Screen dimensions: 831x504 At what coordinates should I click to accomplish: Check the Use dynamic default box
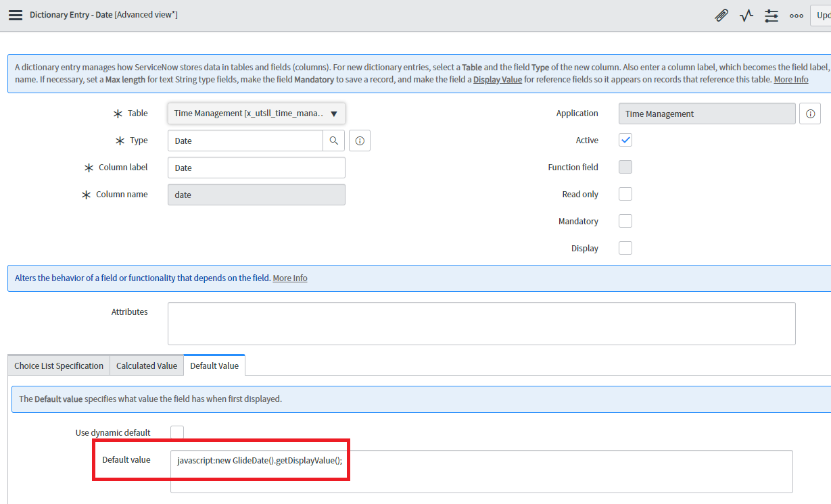click(x=176, y=432)
